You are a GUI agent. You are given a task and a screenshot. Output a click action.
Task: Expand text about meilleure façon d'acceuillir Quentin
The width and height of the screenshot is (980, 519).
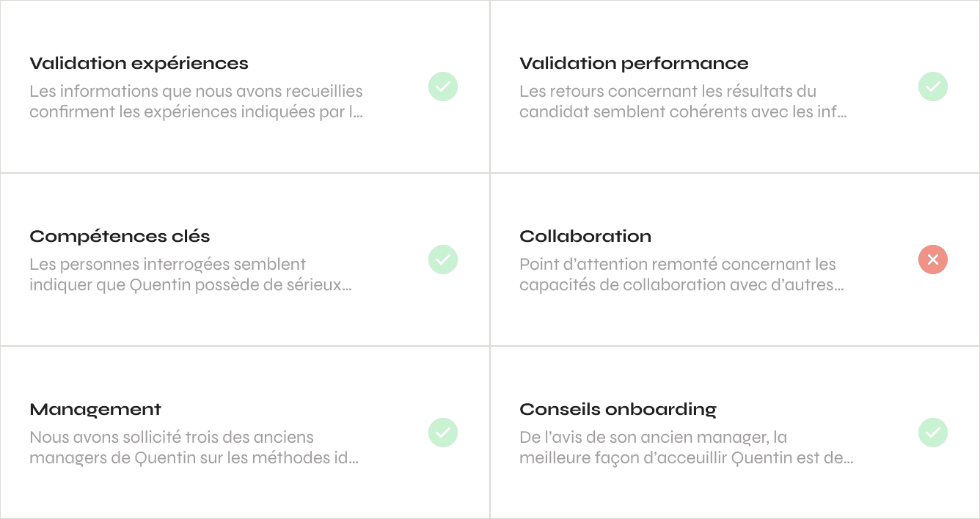click(686, 458)
